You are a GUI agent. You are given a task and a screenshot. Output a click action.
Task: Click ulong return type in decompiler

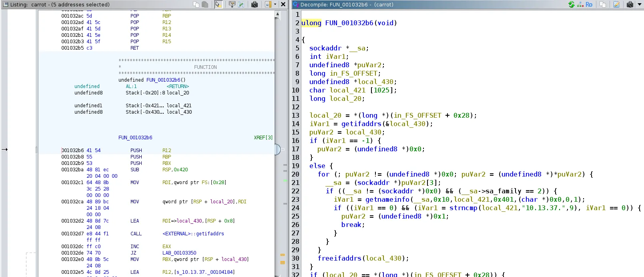(x=311, y=23)
